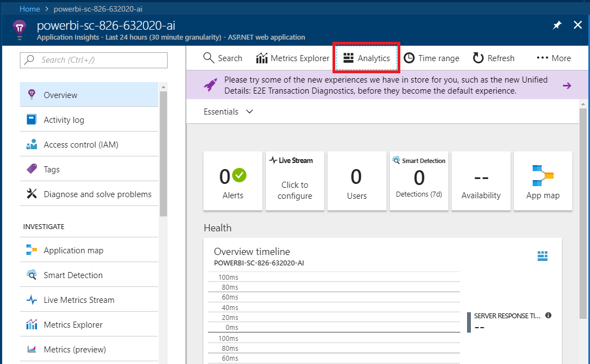
Task: Open the App map tile
Action: [543, 181]
